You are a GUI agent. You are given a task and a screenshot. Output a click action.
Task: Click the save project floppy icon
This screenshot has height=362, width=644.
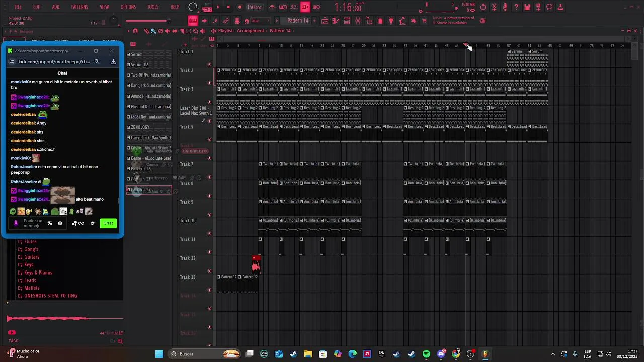tap(526, 7)
